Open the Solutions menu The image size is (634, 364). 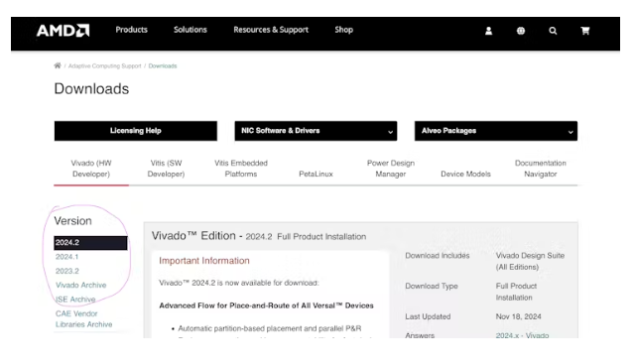click(x=190, y=30)
